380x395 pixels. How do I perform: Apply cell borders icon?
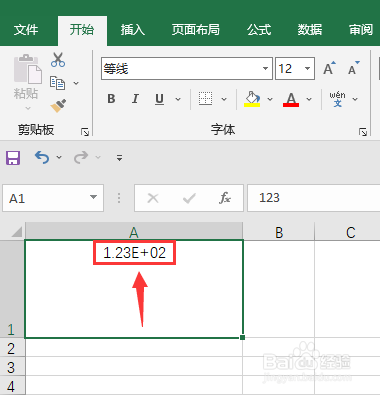tap(205, 99)
